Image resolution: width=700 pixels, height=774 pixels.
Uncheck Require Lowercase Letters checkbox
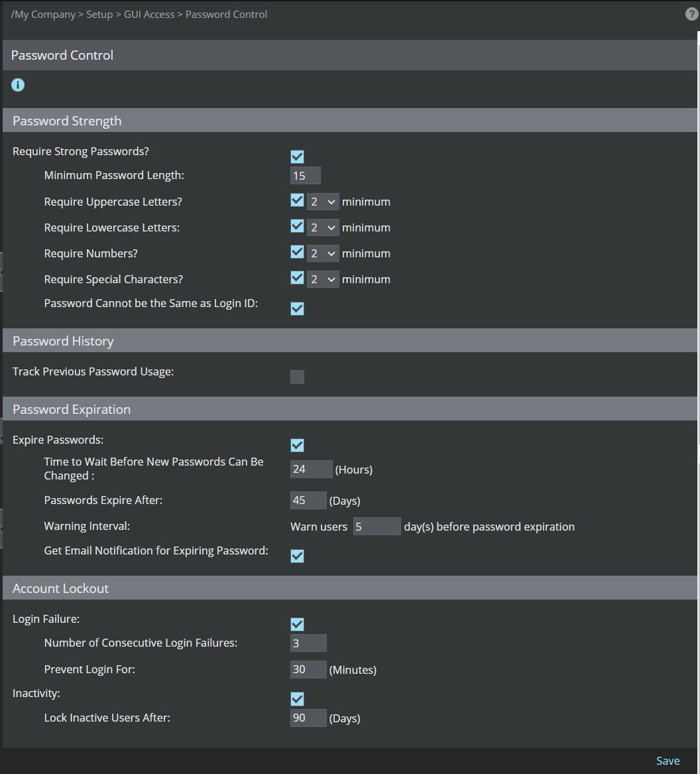[x=297, y=226]
